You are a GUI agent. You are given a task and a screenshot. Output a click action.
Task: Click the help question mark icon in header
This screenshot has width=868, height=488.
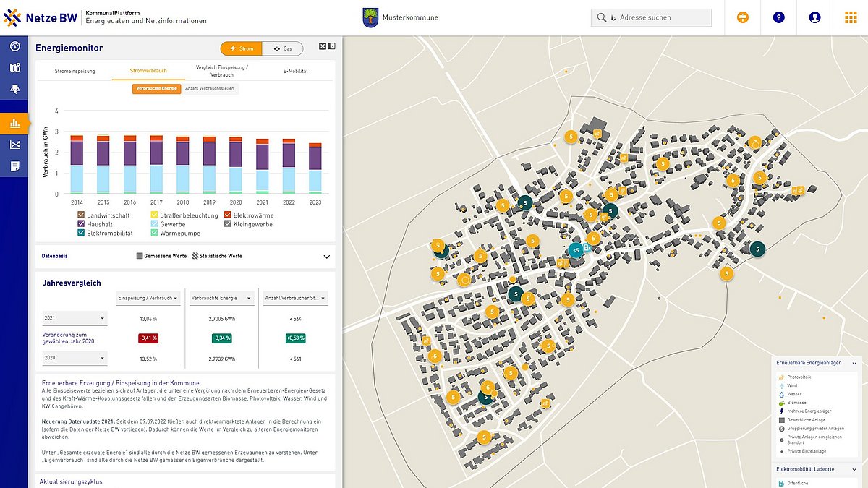(779, 17)
